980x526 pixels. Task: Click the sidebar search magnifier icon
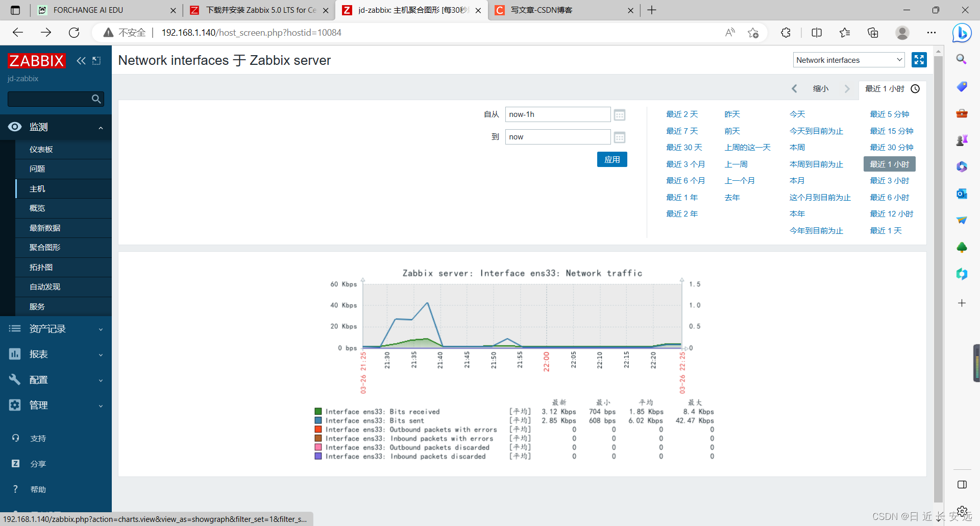[96, 99]
